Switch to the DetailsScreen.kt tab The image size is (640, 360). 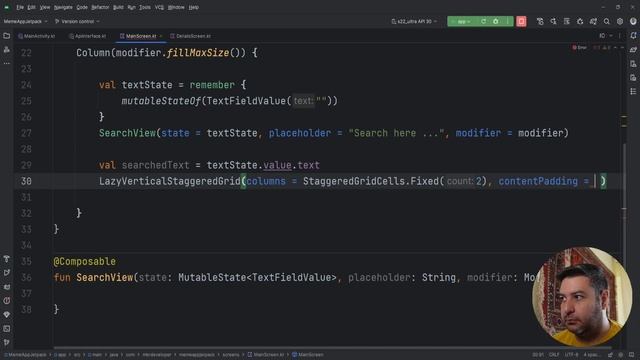(191, 36)
